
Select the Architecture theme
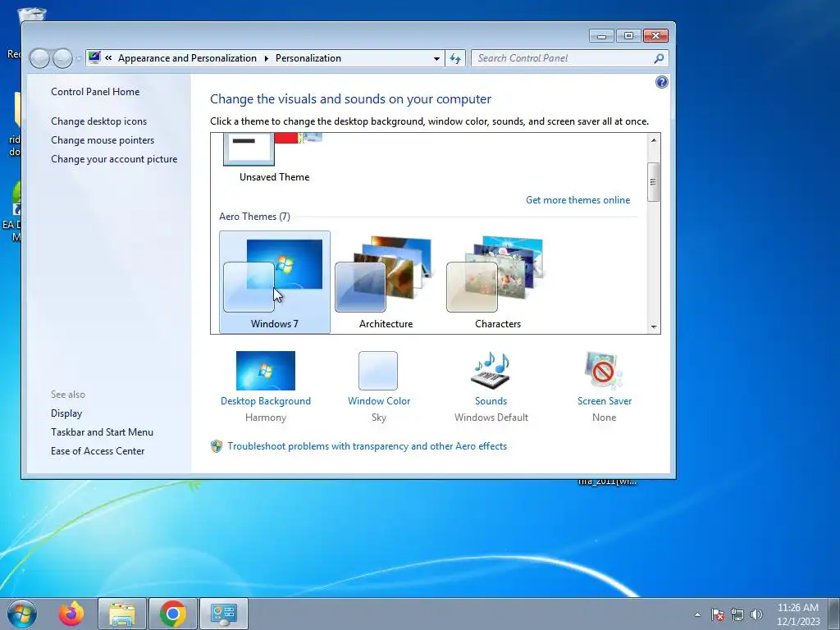click(386, 282)
